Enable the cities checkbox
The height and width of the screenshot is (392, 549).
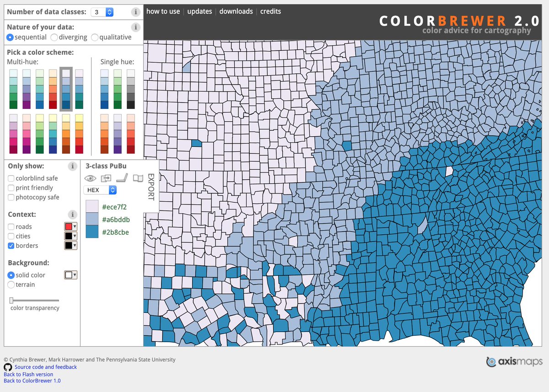11,236
